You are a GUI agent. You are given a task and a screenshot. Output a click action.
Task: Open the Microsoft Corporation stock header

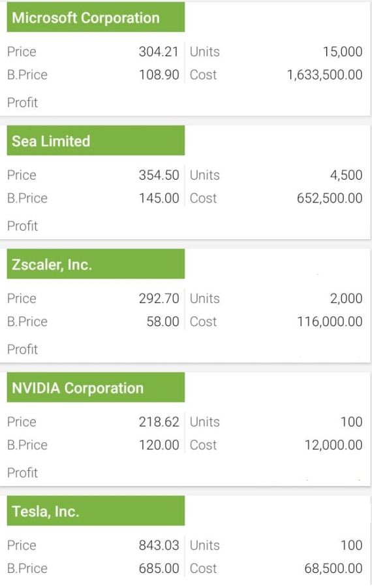(x=95, y=17)
